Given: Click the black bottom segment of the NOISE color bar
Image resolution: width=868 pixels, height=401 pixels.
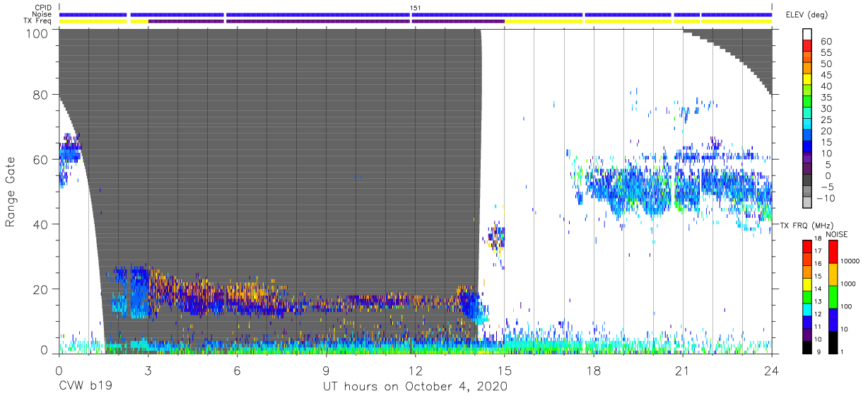Looking at the screenshot, I should click(x=832, y=342).
